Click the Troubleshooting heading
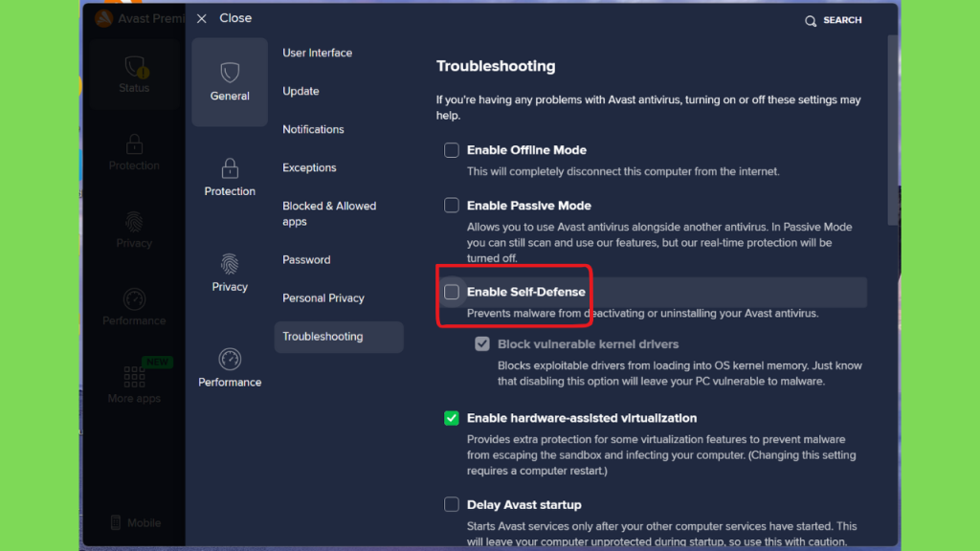This screenshot has height=551, width=980. point(496,66)
